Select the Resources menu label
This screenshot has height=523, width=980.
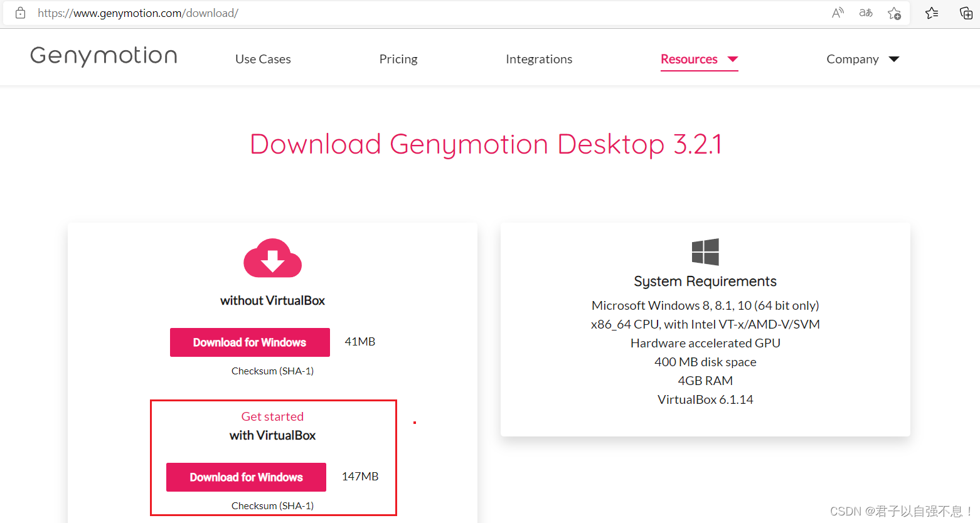[689, 59]
